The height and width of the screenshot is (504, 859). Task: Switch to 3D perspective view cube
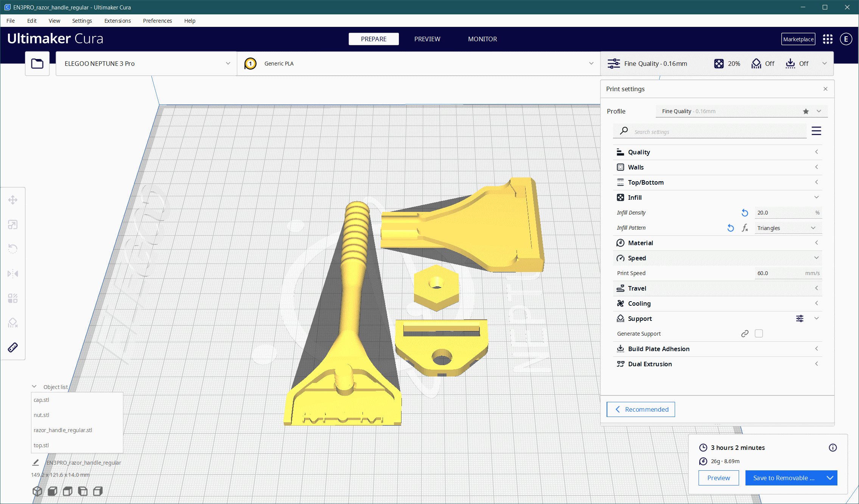coord(37,491)
